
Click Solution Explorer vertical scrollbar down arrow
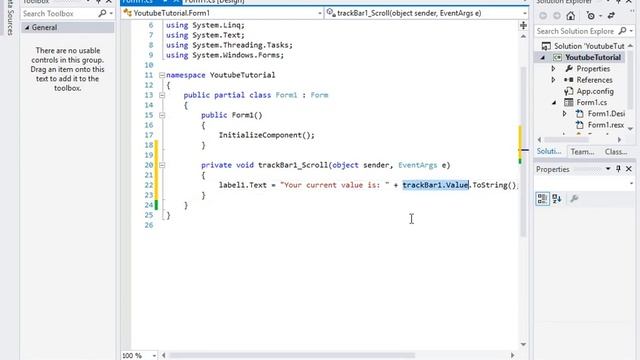coord(631,129)
